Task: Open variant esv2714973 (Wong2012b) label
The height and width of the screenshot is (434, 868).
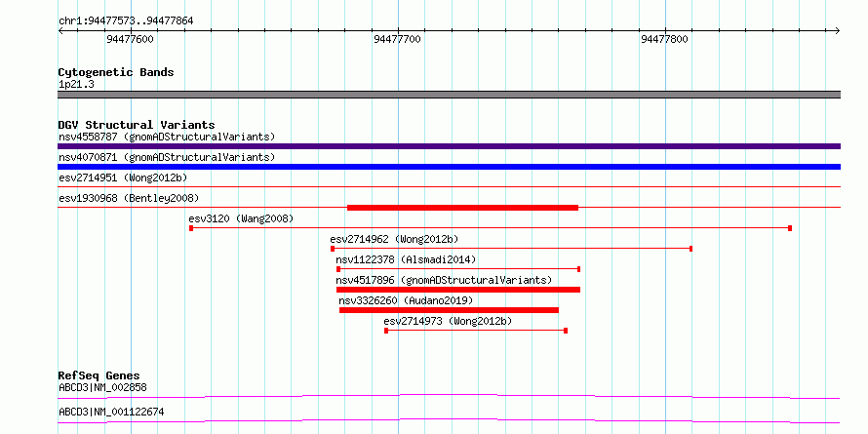Action: [448, 321]
